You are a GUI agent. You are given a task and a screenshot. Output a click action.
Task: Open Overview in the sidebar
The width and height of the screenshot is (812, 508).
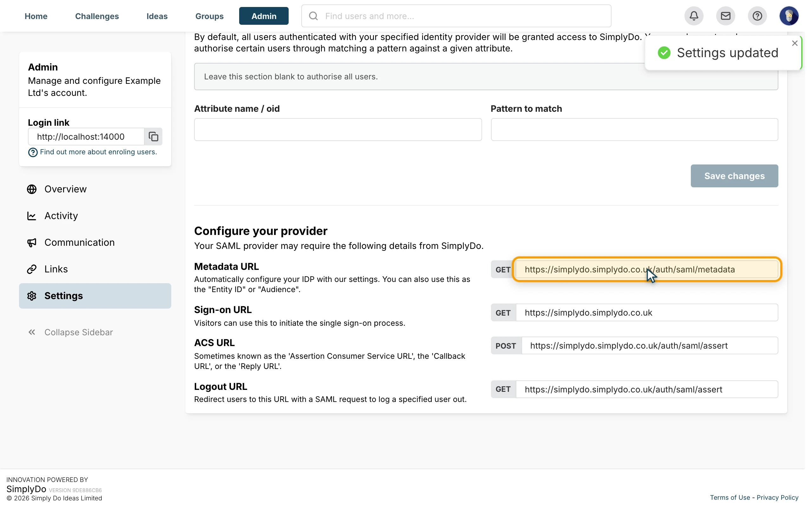95,189
